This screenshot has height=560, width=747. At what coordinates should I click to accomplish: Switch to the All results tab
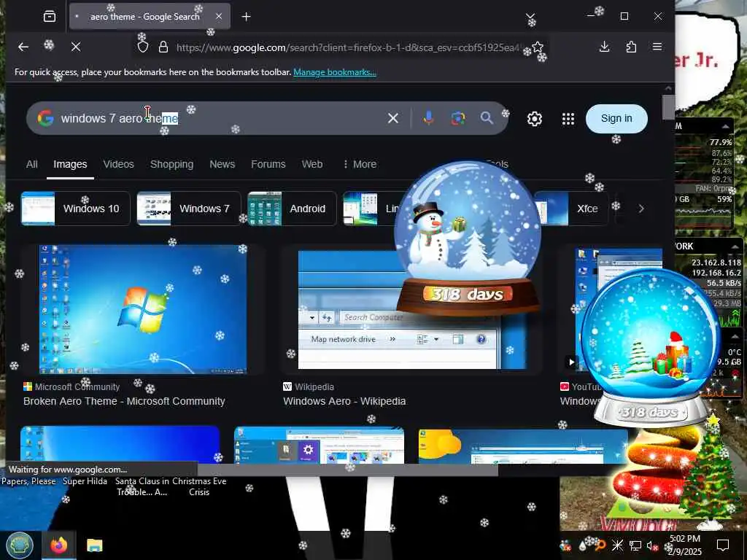tap(31, 164)
